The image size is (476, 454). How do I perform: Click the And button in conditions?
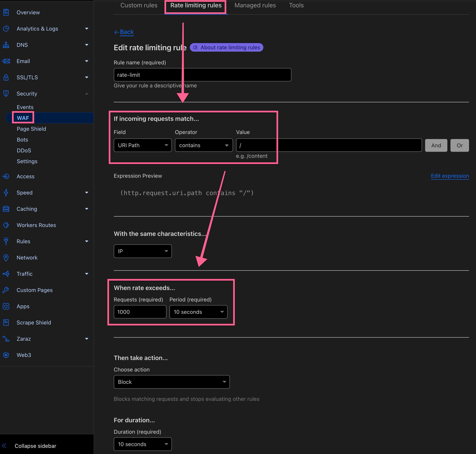[x=435, y=145]
